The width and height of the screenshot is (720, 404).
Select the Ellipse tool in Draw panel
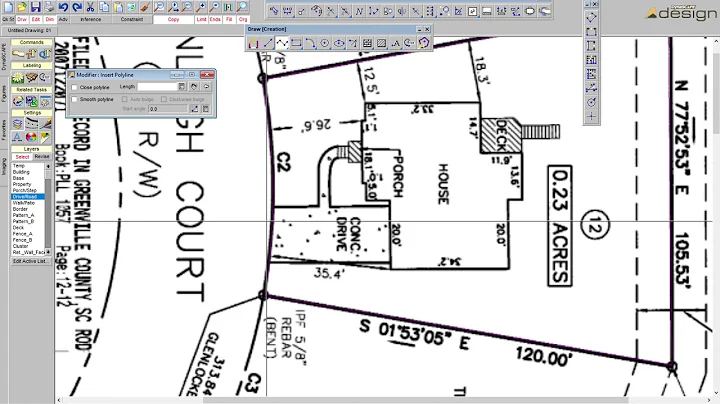click(339, 43)
